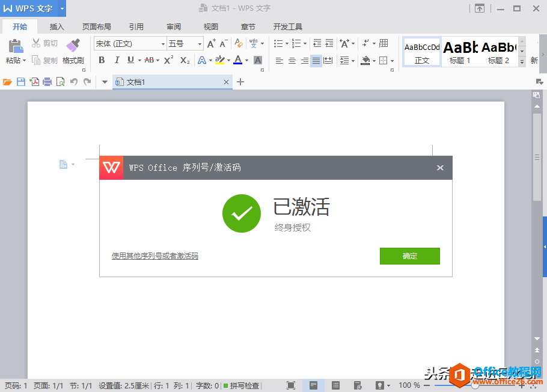Viewport: 547px width, 392px height.
Task: Increase font size with A+ icon
Action: pos(212,43)
